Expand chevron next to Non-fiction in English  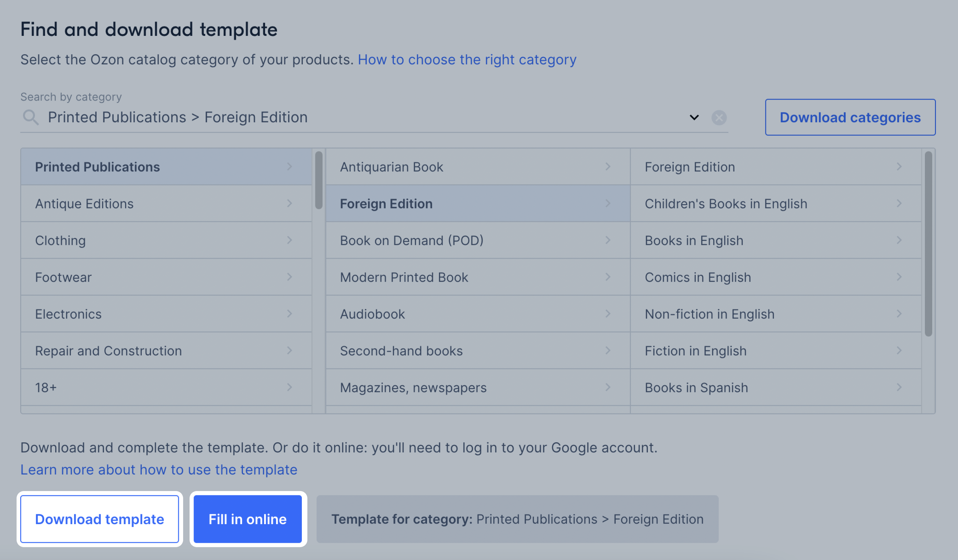899,314
